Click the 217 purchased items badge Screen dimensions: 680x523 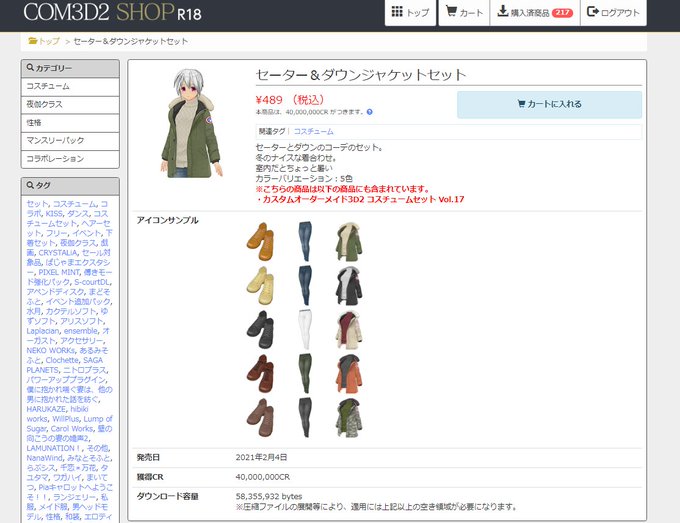pos(562,13)
